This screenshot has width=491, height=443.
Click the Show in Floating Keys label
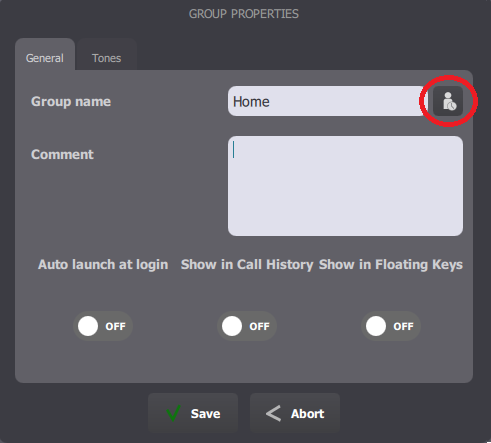click(391, 265)
